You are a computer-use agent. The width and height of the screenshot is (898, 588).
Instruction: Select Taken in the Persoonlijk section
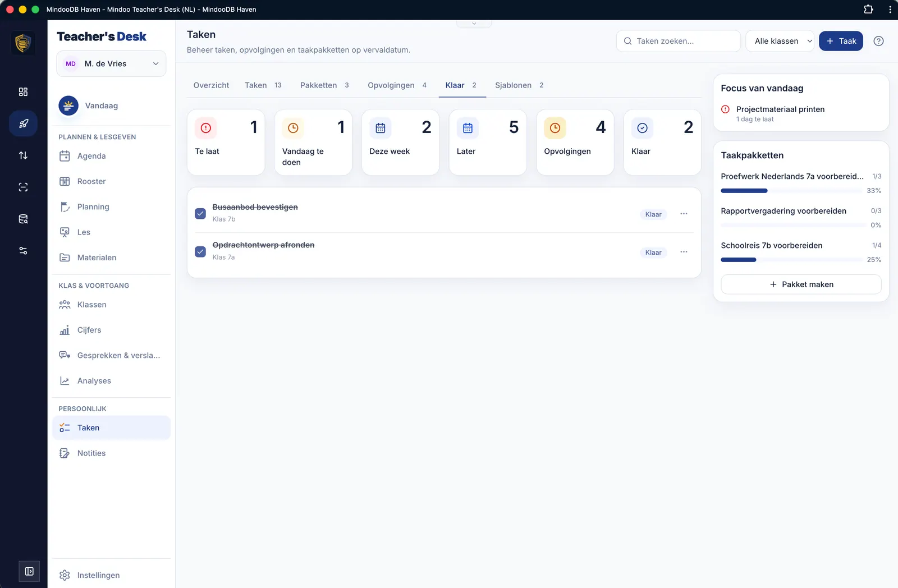click(111, 428)
